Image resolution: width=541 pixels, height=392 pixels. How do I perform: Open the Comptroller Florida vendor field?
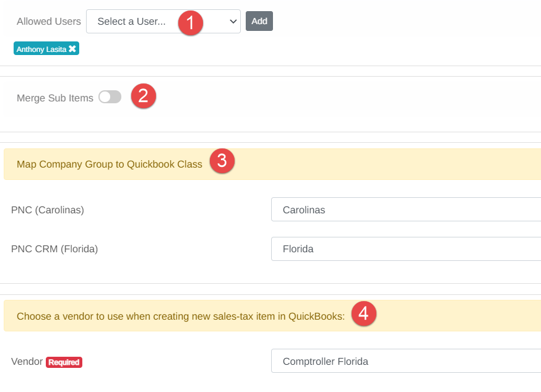click(406, 361)
